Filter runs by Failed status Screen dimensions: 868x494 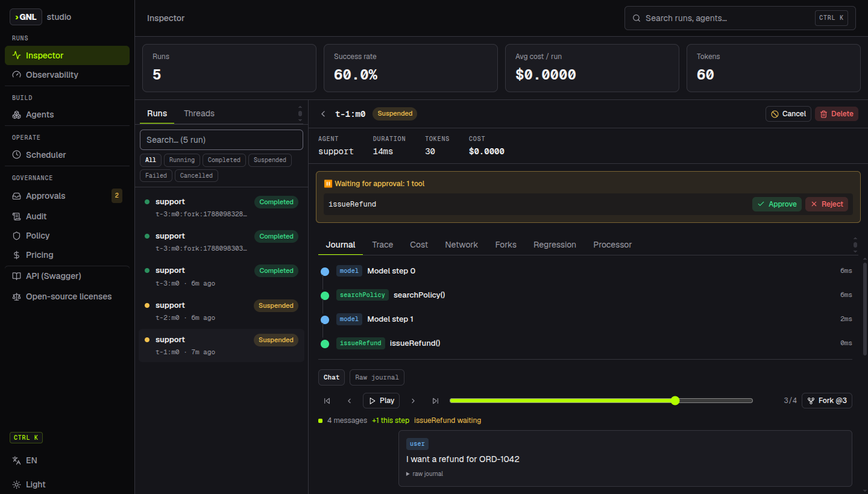click(x=156, y=176)
